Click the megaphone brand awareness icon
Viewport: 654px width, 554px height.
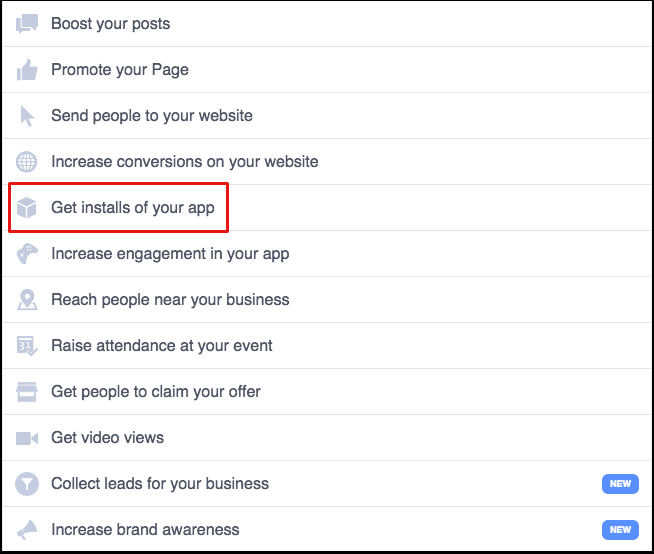coord(27,530)
